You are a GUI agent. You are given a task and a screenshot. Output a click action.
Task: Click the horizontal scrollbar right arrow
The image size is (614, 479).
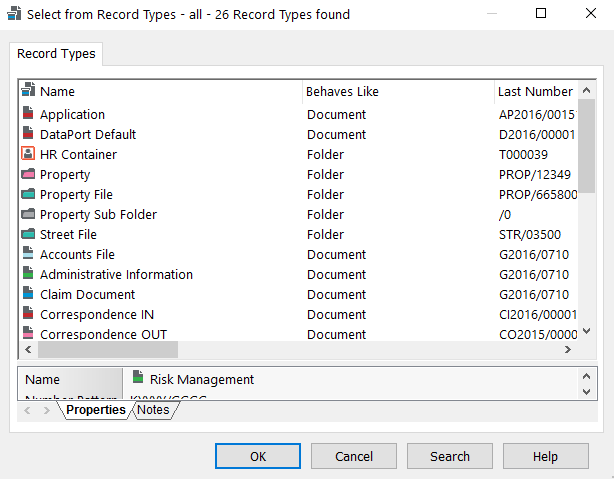point(567,350)
